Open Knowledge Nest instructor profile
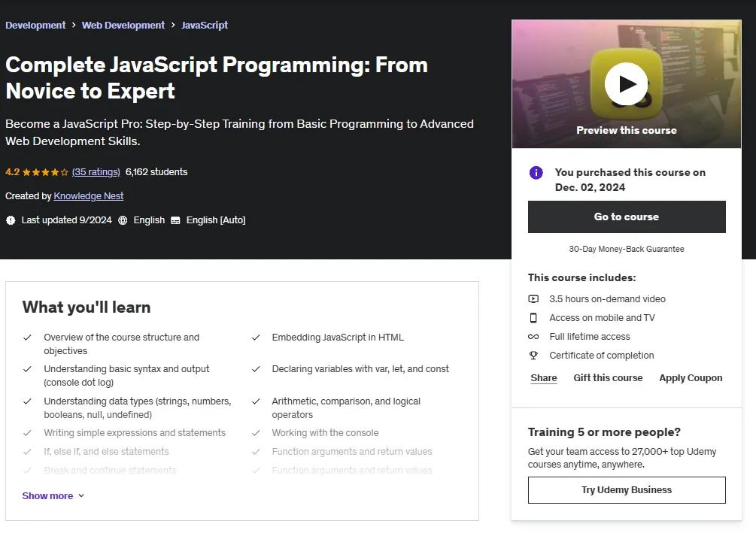The width and height of the screenshot is (756, 536). pos(89,196)
